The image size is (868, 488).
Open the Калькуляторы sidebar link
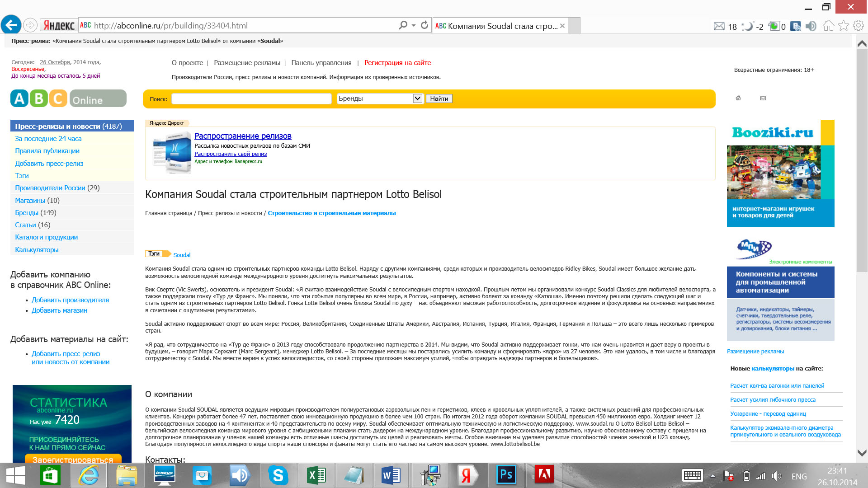click(x=37, y=250)
